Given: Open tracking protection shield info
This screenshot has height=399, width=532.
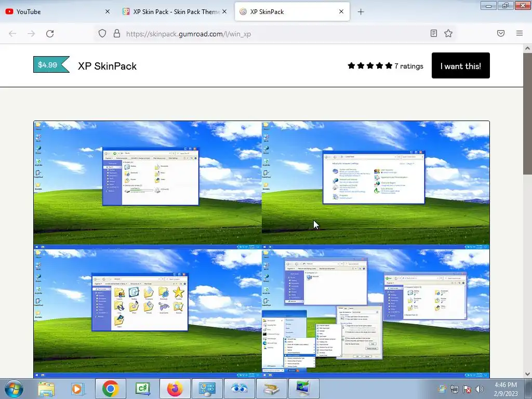Looking at the screenshot, I should 102,33.
